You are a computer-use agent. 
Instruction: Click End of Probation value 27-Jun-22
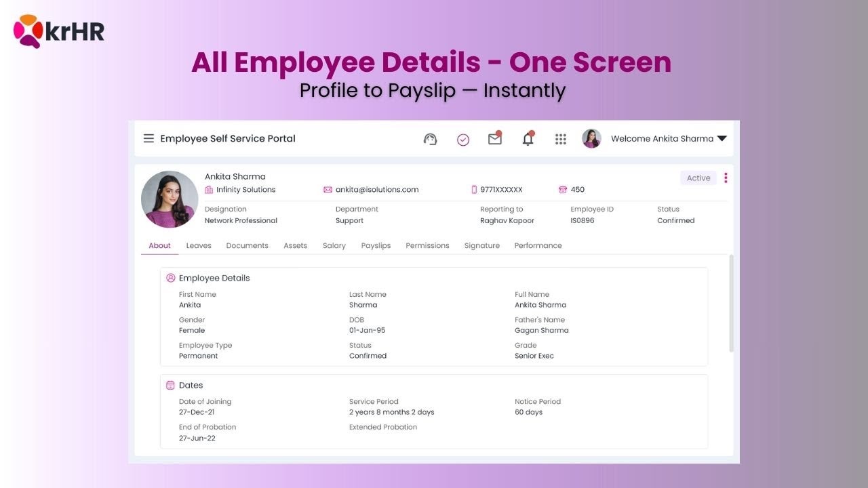(x=197, y=438)
